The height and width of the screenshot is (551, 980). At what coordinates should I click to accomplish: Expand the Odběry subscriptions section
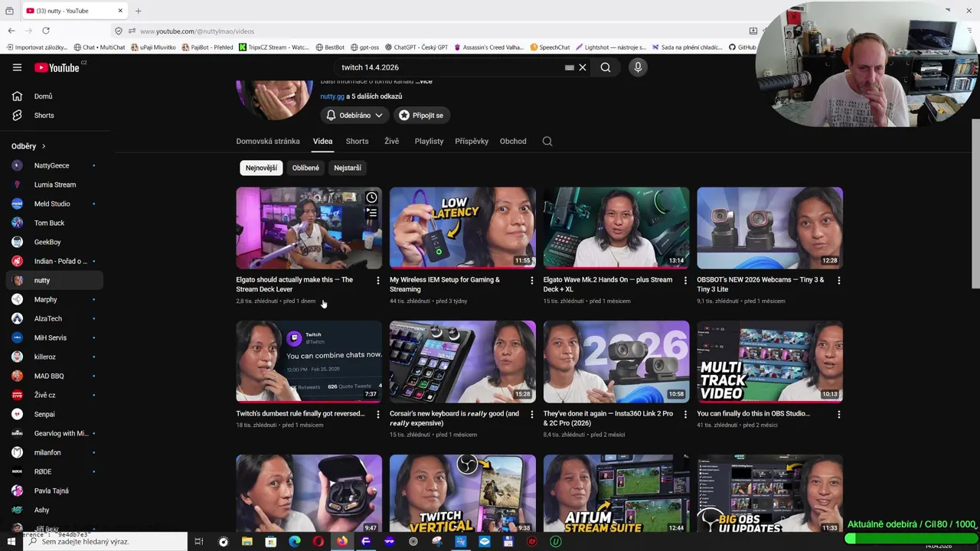[28, 146]
